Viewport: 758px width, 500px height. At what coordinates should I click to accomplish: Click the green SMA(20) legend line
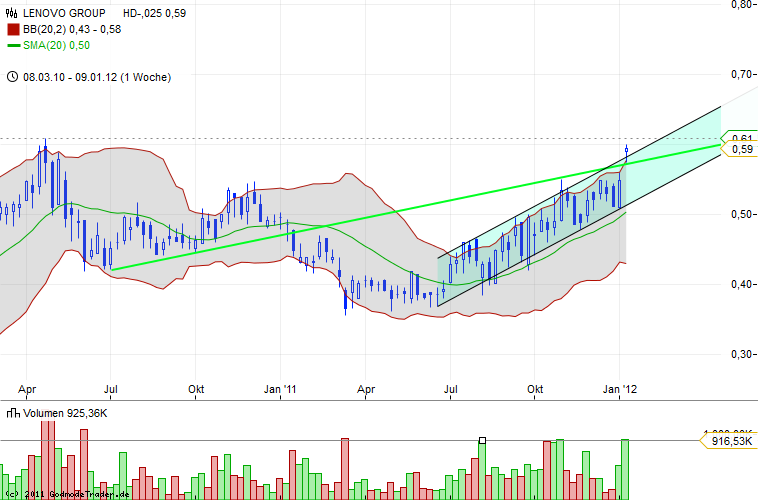[x=13, y=45]
